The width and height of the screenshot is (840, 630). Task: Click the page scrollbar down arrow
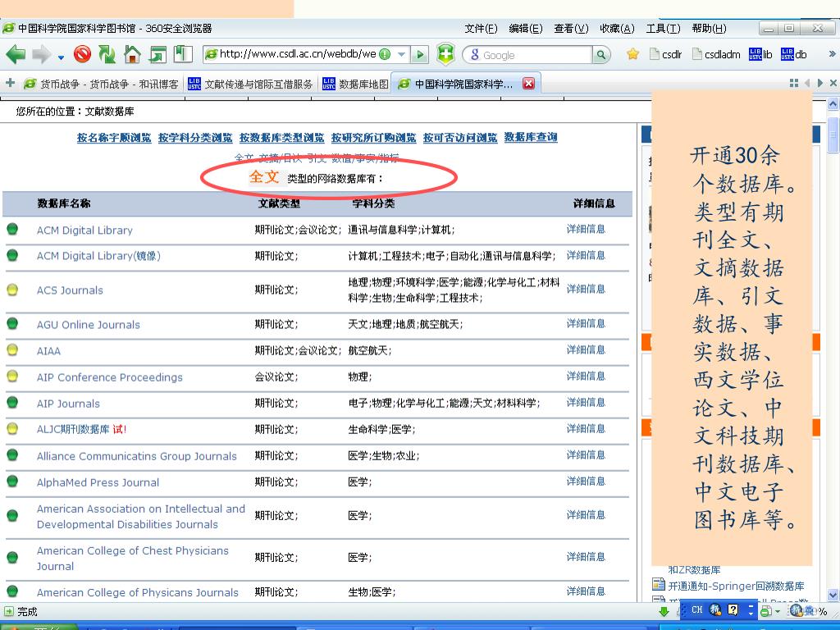[833, 596]
